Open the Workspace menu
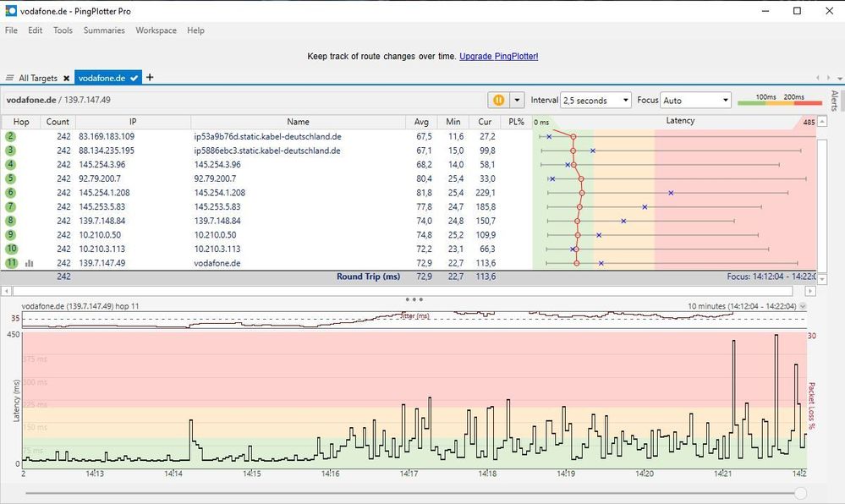 [156, 30]
